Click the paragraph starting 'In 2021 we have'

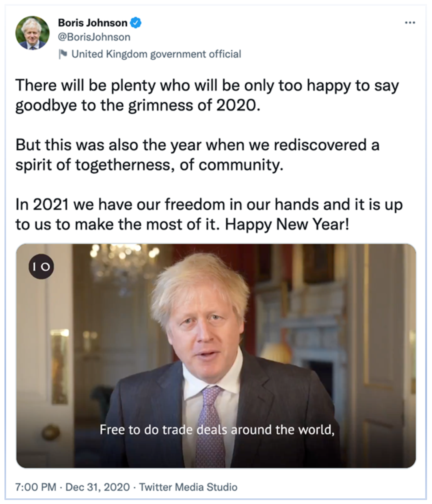209,214
